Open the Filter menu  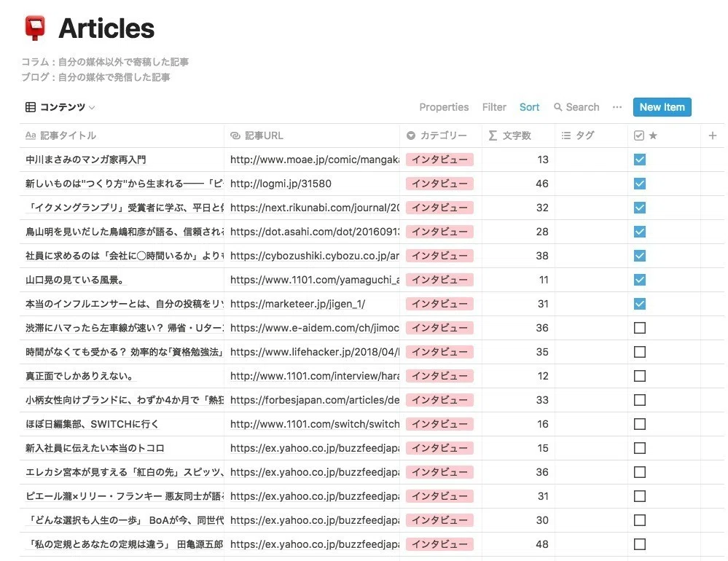point(494,107)
